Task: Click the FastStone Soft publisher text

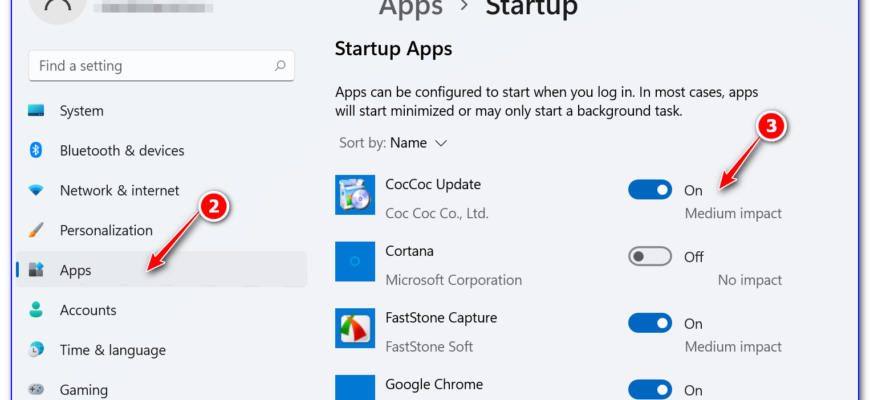Action: [429, 347]
